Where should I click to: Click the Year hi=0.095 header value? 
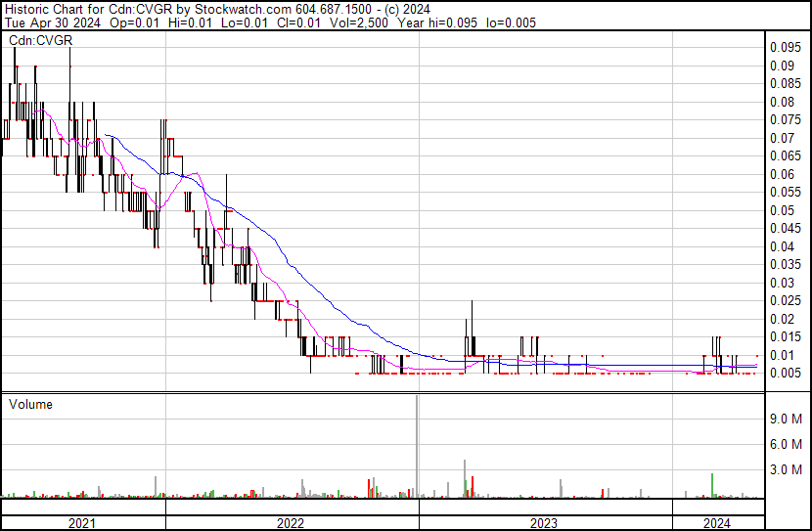(437, 22)
